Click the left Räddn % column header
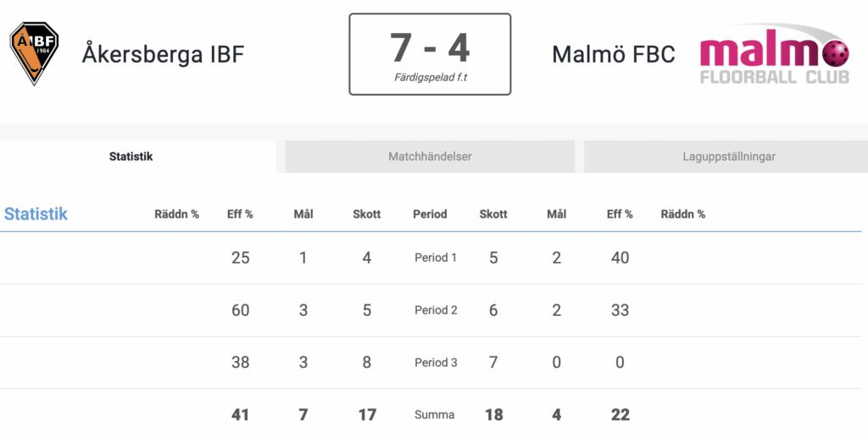 tap(176, 214)
